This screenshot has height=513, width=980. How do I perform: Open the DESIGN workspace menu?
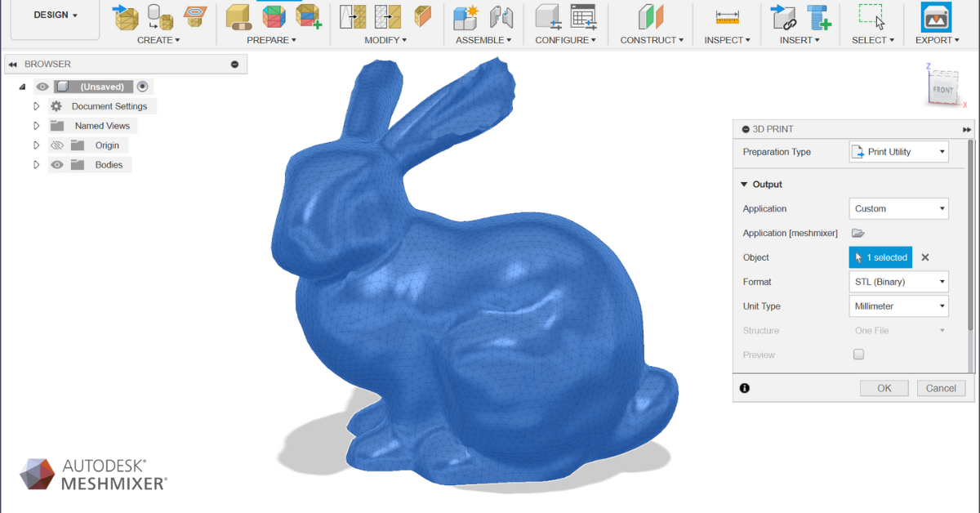click(54, 14)
